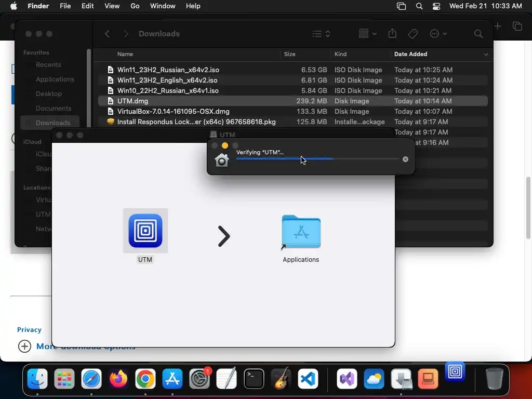Image resolution: width=532 pixels, height=399 pixels.
Task: Open the Edit menu
Action: (87, 6)
